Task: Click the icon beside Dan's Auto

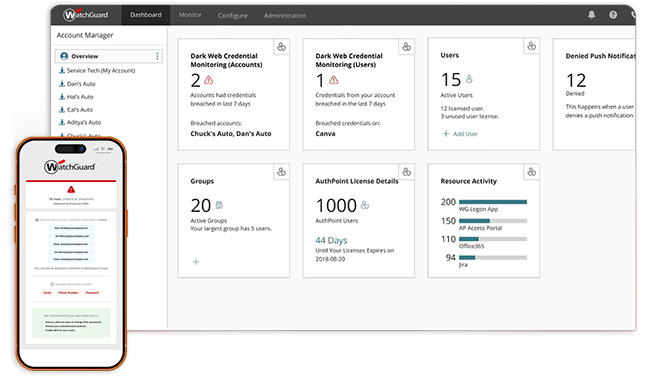Action: 62,84
